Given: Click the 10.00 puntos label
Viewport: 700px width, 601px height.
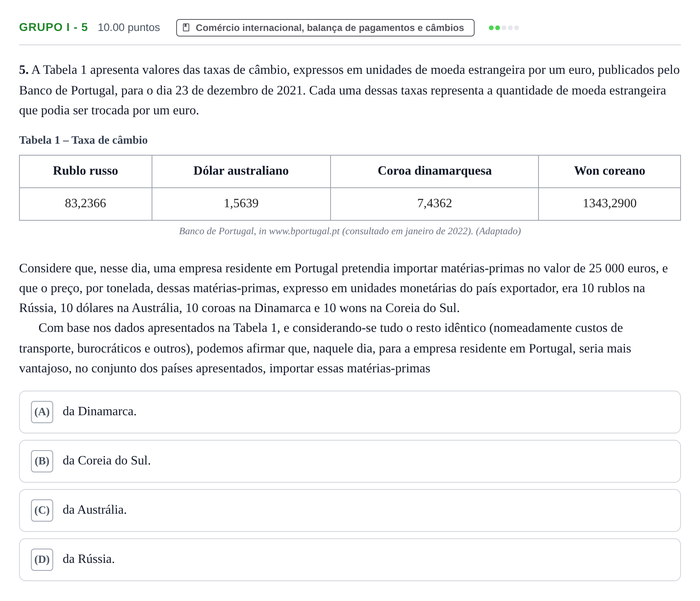Looking at the screenshot, I should 129,27.
